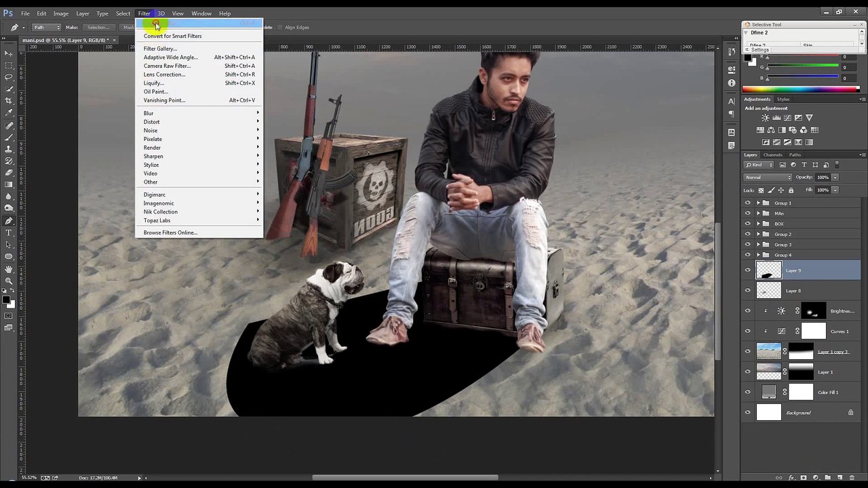Image resolution: width=868 pixels, height=488 pixels.
Task: Add a layer style with fx icon
Action: (x=791, y=478)
